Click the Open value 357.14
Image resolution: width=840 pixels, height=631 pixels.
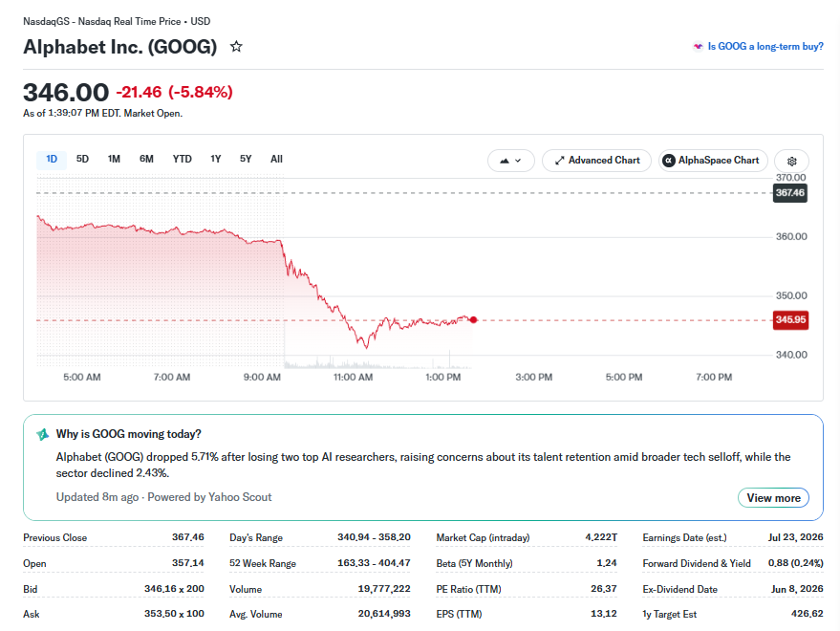coord(188,563)
